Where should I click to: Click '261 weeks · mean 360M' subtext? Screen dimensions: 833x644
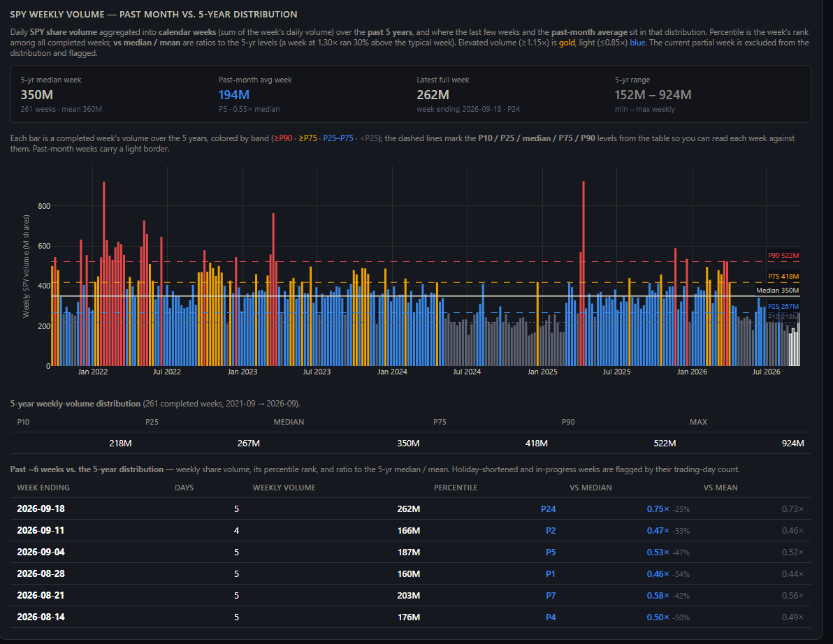click(x=61, y=109)
